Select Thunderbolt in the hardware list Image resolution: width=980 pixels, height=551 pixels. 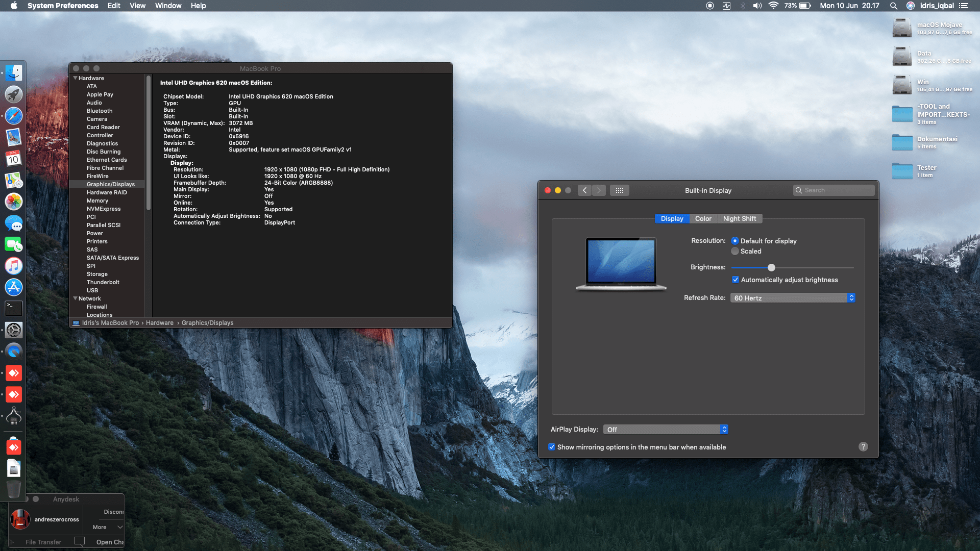point(103,282)
